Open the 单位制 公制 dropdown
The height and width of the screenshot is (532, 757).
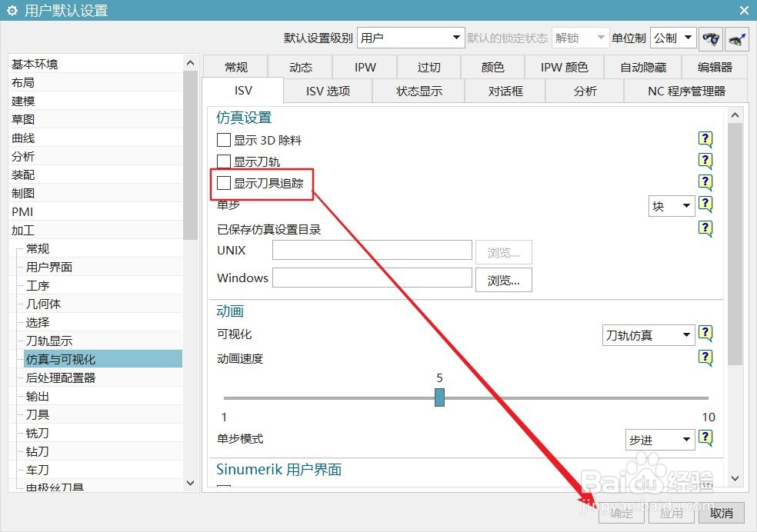tap(673, 37)
